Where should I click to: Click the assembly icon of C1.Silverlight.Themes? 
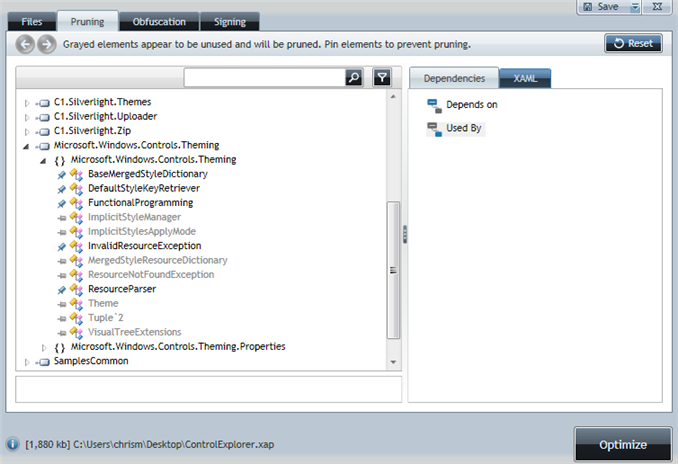[43, 103]
